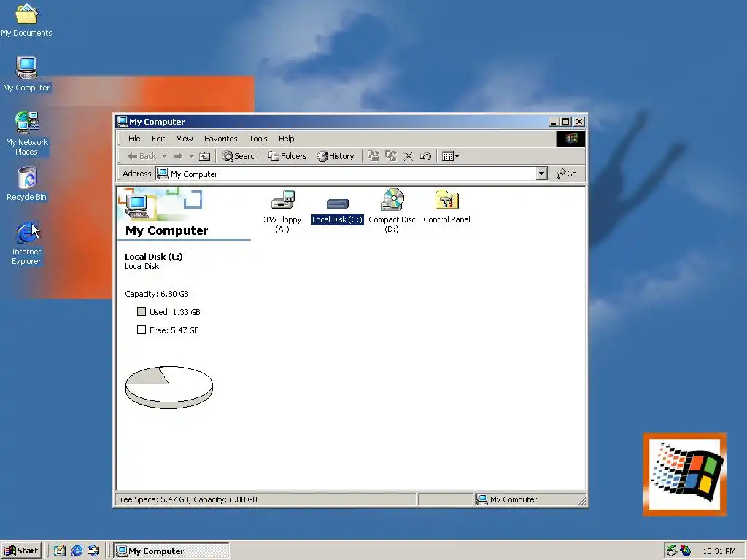
Task: Select the Internet Explorer desktop icon
Action: [27, 243]
